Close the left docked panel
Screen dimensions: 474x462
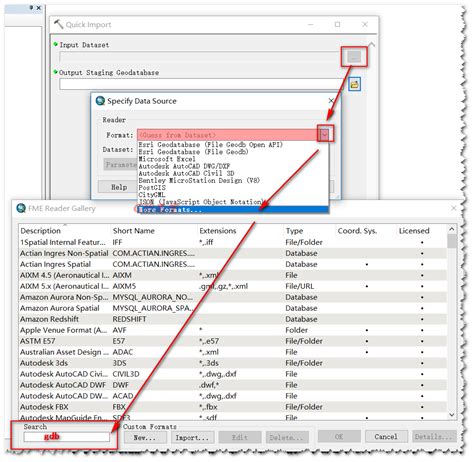click(x=39, y=8)
